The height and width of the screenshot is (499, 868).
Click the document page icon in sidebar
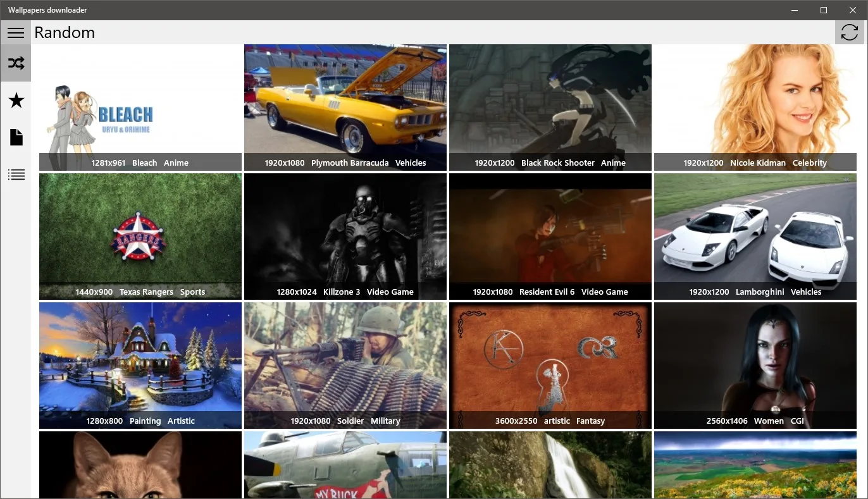tap(16, 137)
